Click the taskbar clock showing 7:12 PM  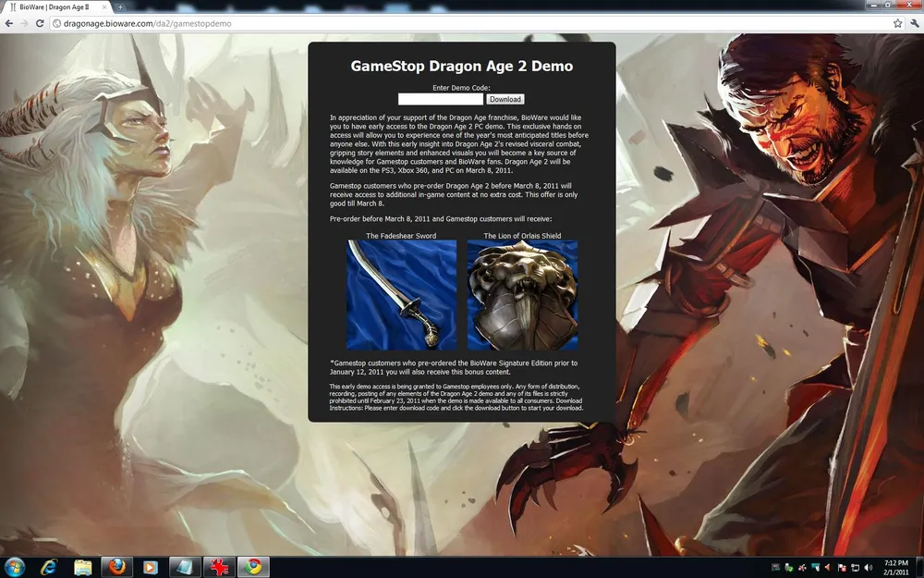coord(895,568)
